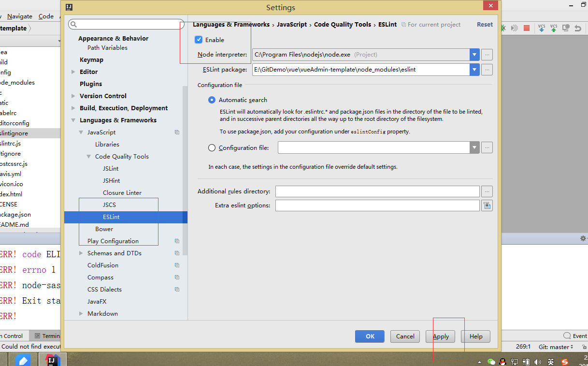Collapse the Languages & Frameworks node
The width and height of the screenshot is (588, 366).
tap(73, 120)
